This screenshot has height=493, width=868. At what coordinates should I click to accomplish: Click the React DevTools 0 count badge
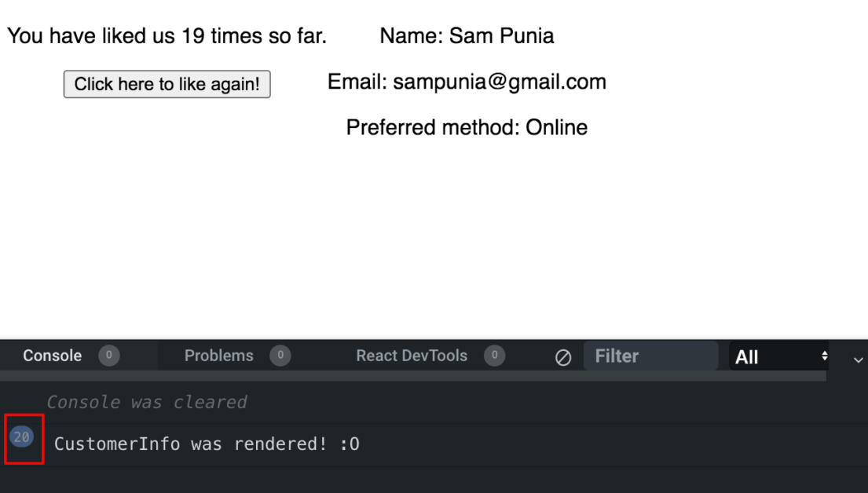pos(494,356)
